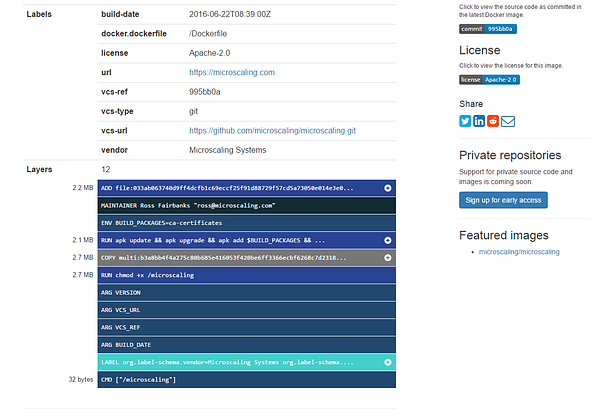600x411 pixels.
Task: Click the License heading in sidebar
Action: (479, 50)
